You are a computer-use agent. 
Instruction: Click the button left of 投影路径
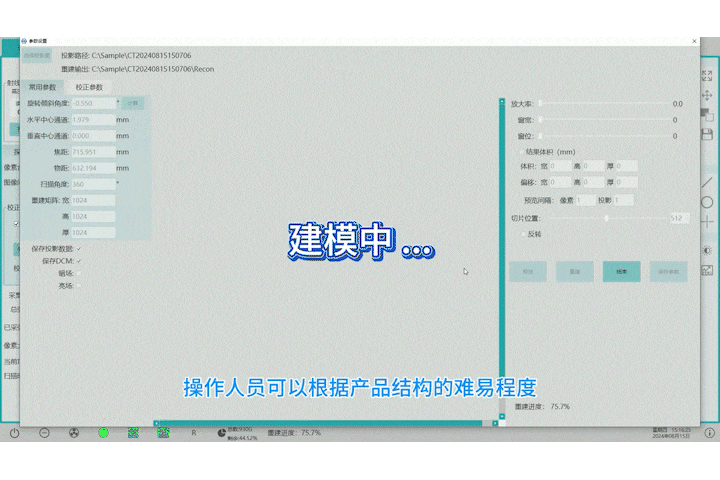37,56
